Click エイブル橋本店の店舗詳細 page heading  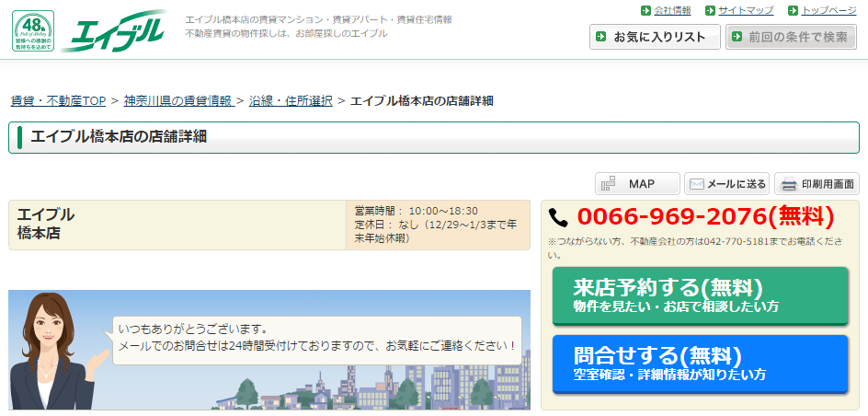(119, 137)
